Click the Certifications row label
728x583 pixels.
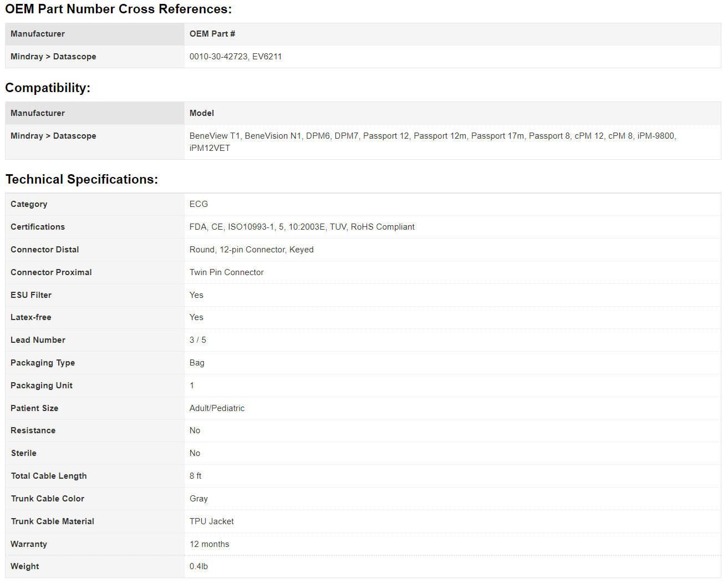point(38,227)
